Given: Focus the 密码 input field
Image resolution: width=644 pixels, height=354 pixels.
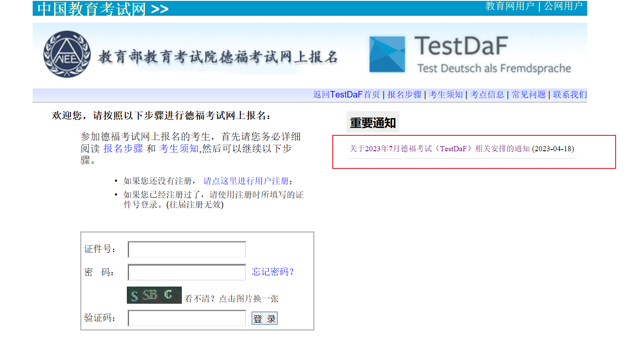Looking at the screenshot, I should (187, 272).
